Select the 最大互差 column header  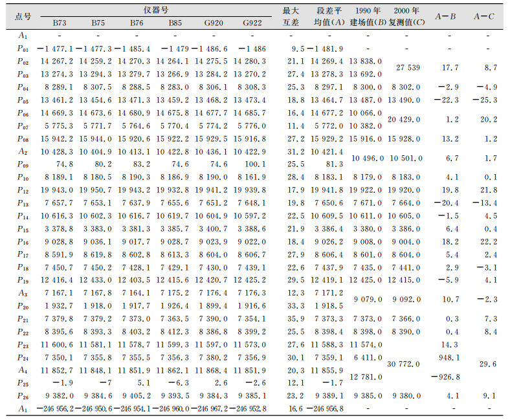290,17
